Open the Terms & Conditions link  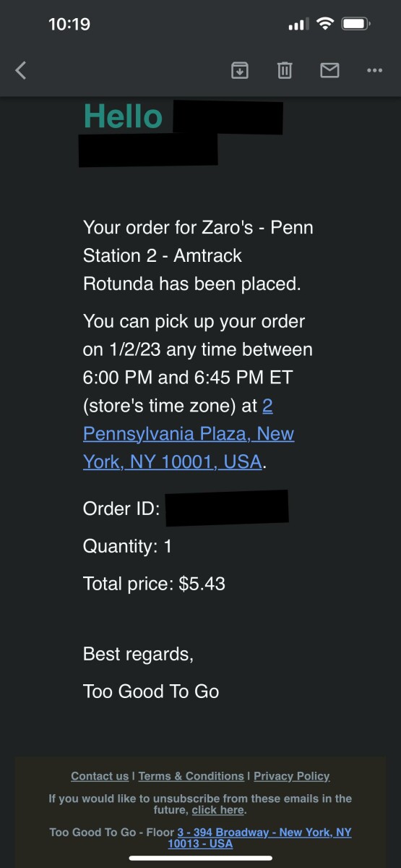point(191,776)
